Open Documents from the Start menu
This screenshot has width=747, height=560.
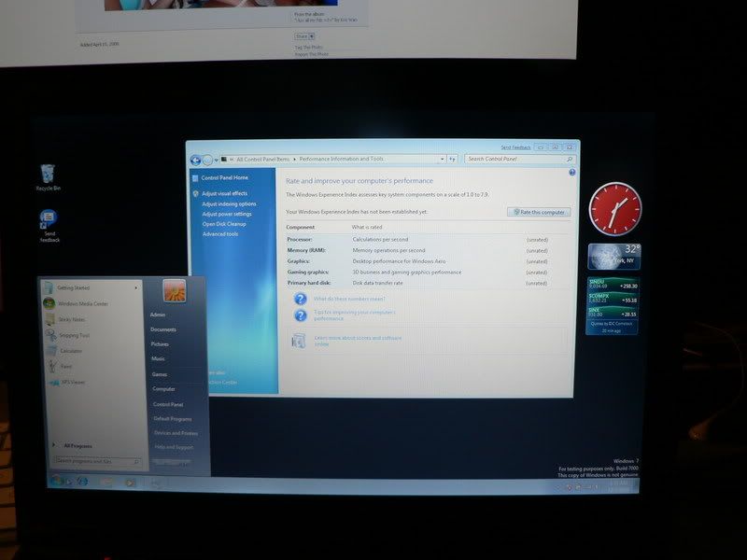(163, 329)
